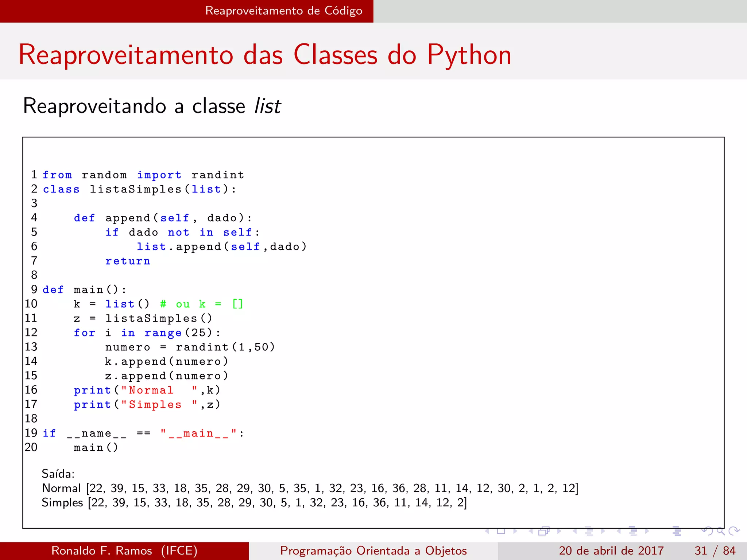Click the go-back curved arrow icon
The height and width of the screenshot is (560, 747).
(x=707, y=531)
